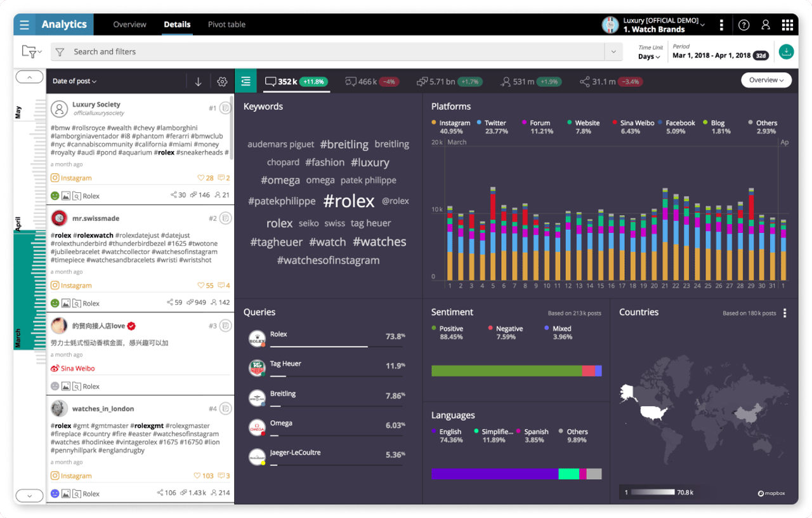
Task: Click positive sentiment smiley on Luxury Society post
Action: [x=55, y=196]
